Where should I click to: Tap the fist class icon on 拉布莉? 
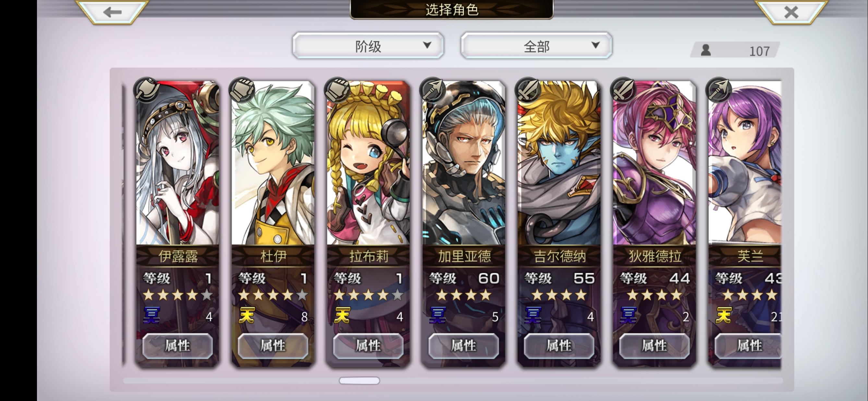click(337, 90)
